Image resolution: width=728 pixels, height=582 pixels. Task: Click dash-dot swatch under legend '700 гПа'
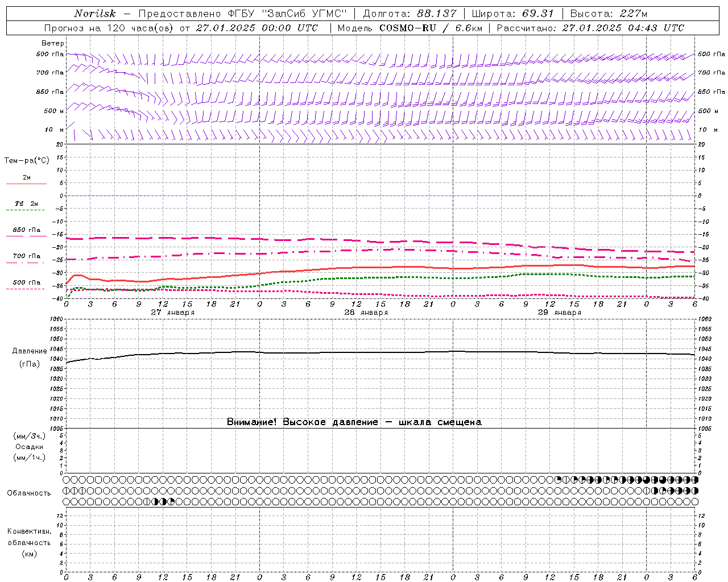coord(25,263)
